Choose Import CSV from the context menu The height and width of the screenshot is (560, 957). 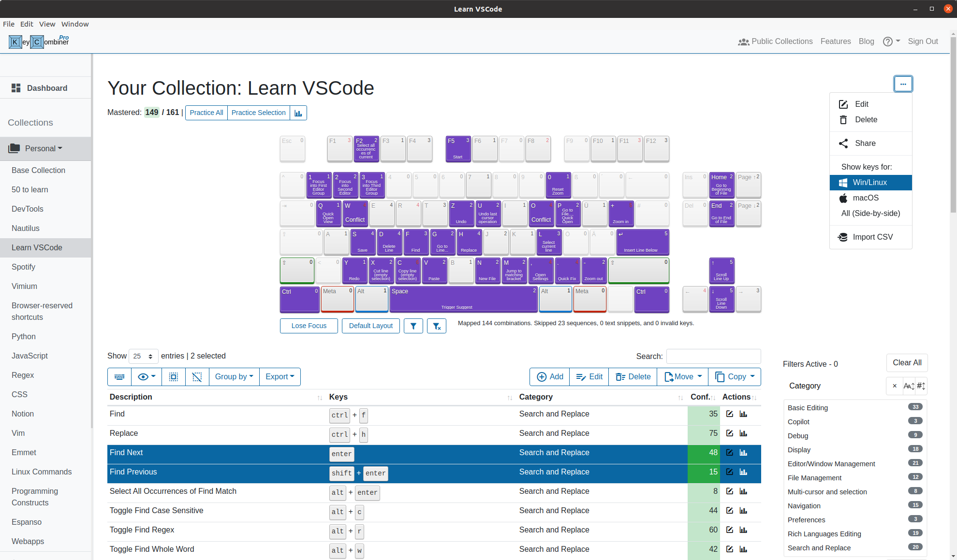872,237
